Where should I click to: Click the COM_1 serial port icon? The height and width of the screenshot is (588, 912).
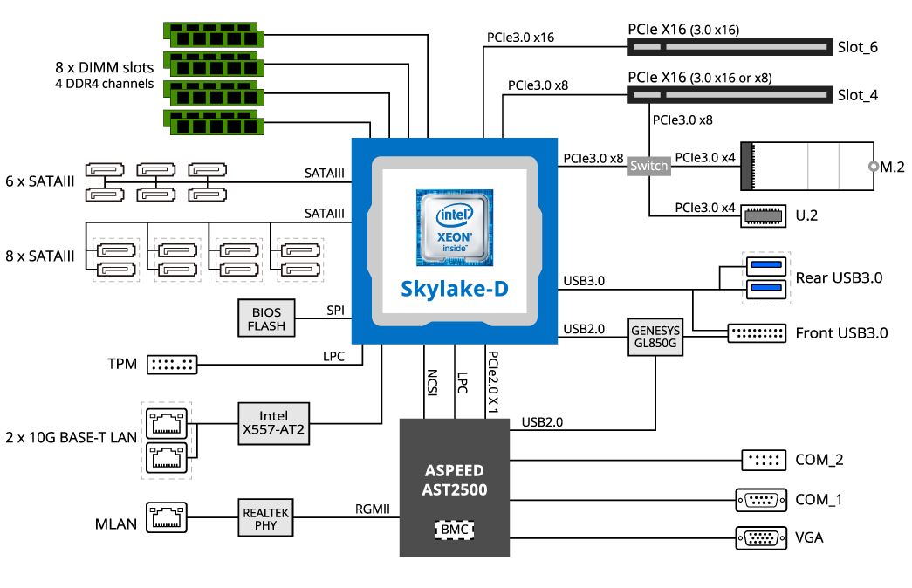(761, 500)
